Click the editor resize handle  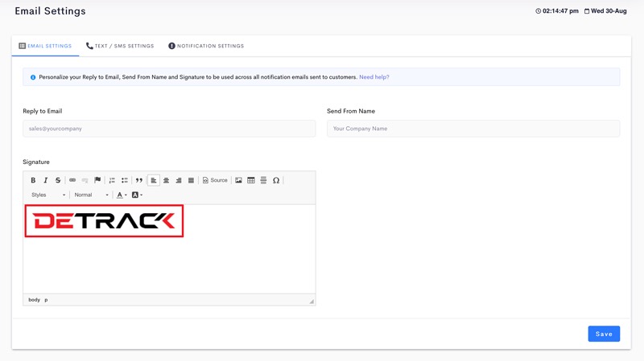coord(312,302)
